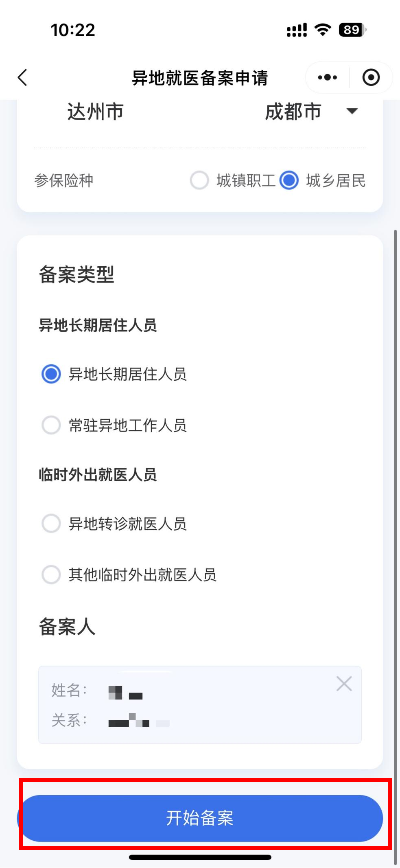The width and height of the screenshot is (400, 868).
Task: Tap the mini program close/minimize circle icon
Action: pyautogui.click(x=371, y=77)
